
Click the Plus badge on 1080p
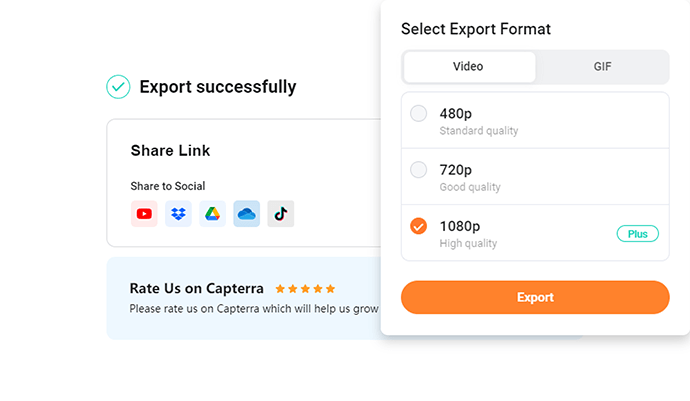click(638, 234)
